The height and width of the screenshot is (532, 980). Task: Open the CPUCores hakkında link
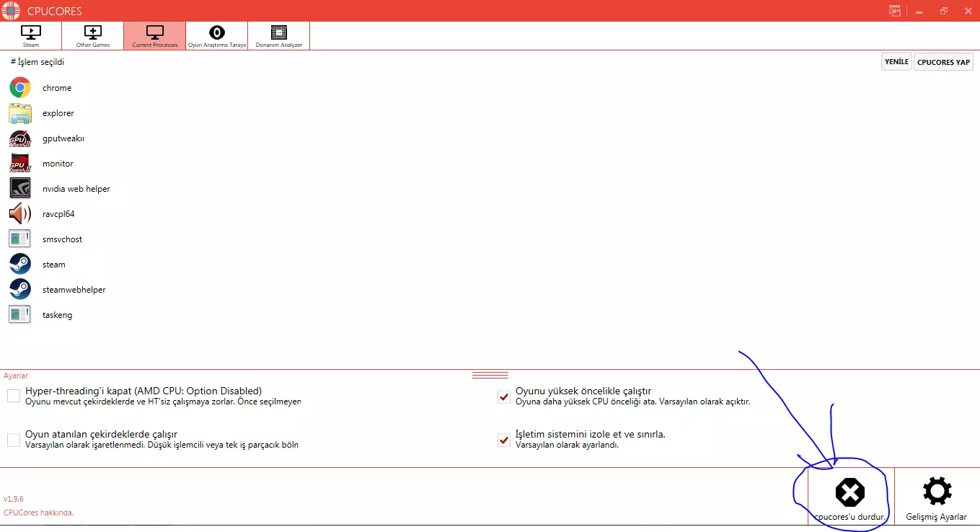tap(39, 513)
